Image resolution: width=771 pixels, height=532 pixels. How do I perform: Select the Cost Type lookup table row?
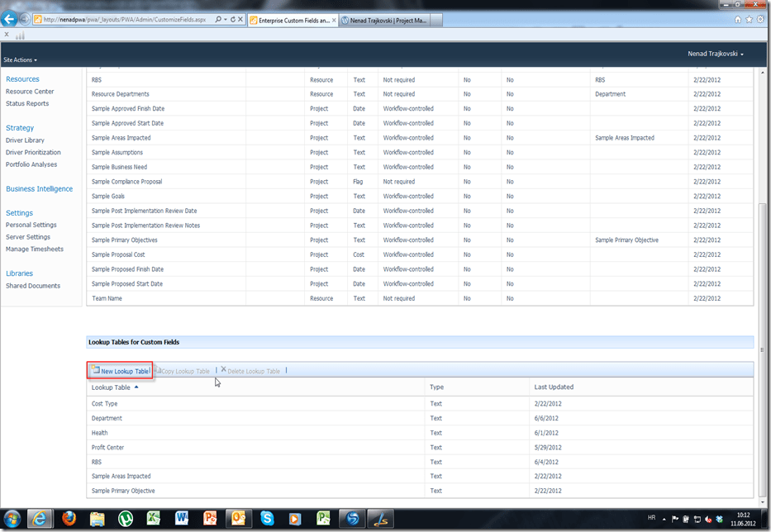click(x=104, y=404)
